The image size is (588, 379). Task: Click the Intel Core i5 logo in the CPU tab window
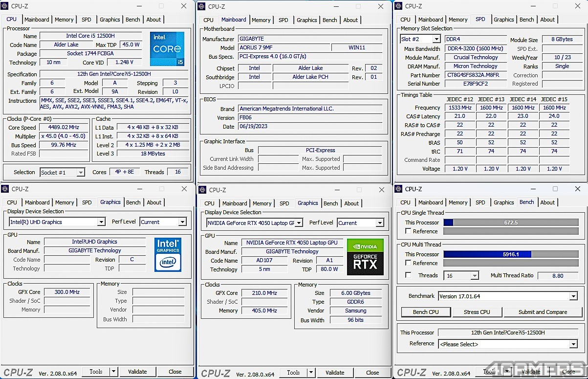click(167, 49)
